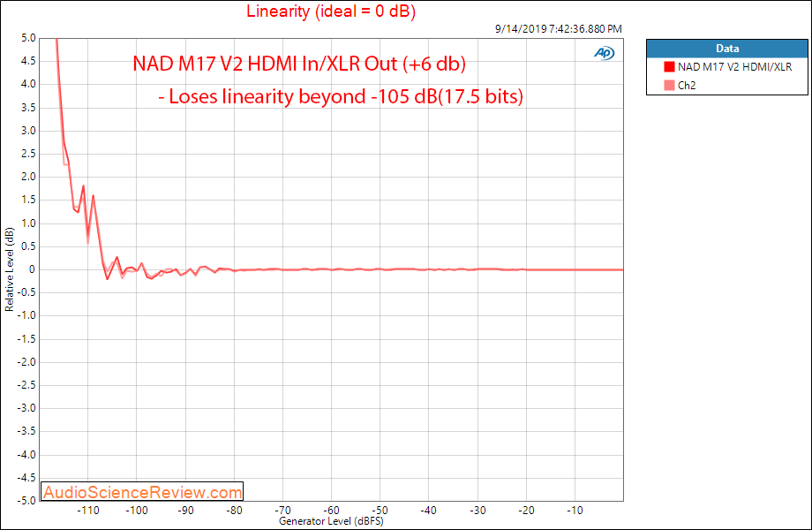Viewport: 812px width, 530px height.
Task: Click the "-80" tick on the Generator Level axis
Action: pos(234,511)
